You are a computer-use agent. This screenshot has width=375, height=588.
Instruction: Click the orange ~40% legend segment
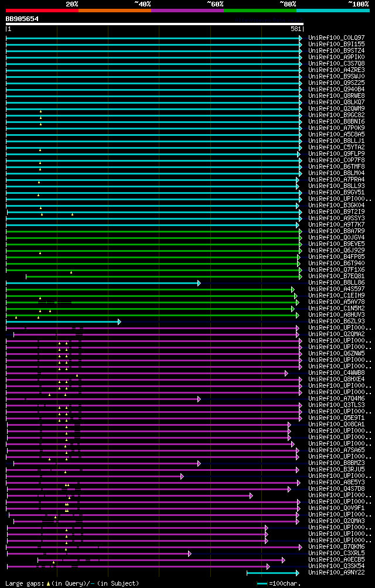point(115,11)
